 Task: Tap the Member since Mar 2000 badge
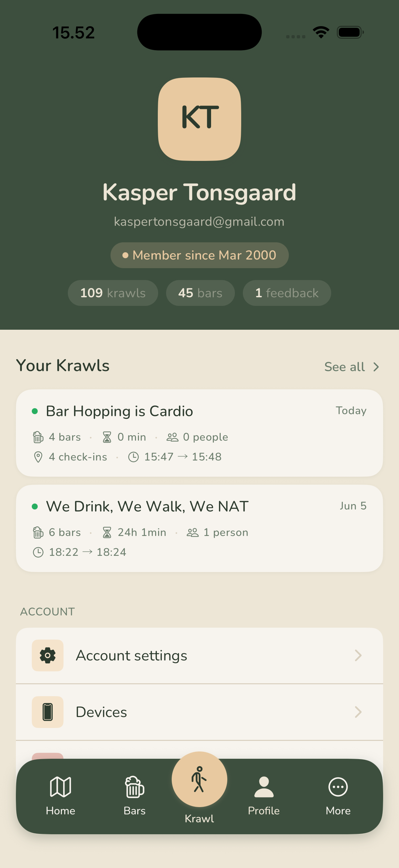tap(199, 255)
